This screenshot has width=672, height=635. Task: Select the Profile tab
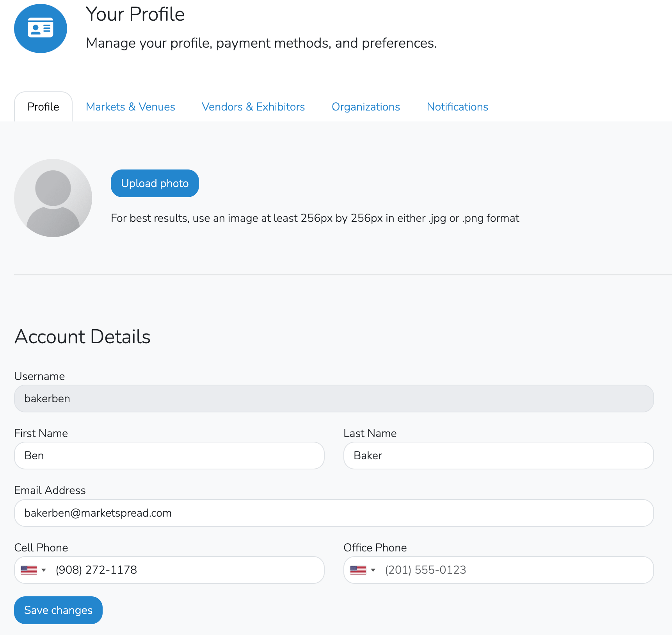[x=43, y=107]
